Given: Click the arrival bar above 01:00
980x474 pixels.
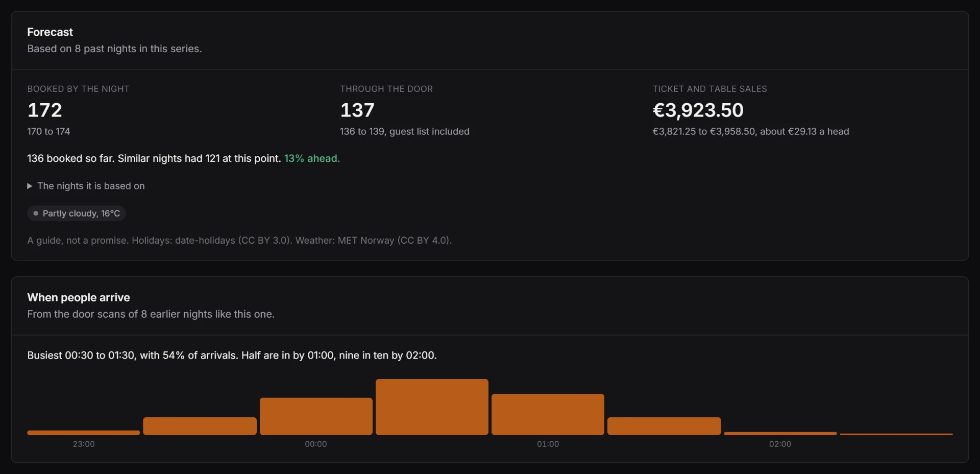Looking at the screenshot, I should (548, 414).
